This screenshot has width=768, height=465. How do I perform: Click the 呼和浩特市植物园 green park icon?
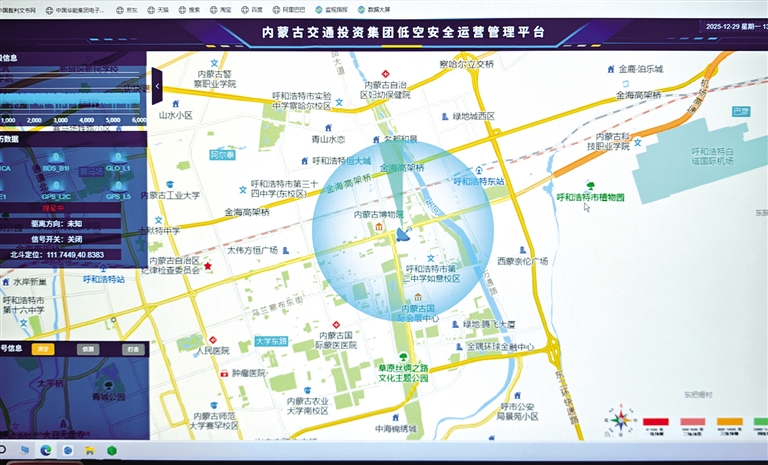(x=590, y=185)
